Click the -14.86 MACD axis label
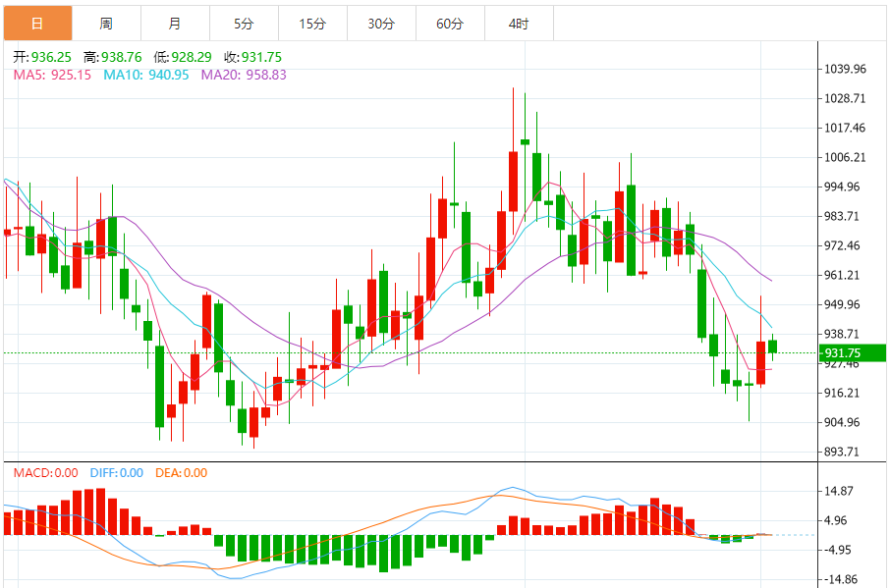 [x=841, y=579]
